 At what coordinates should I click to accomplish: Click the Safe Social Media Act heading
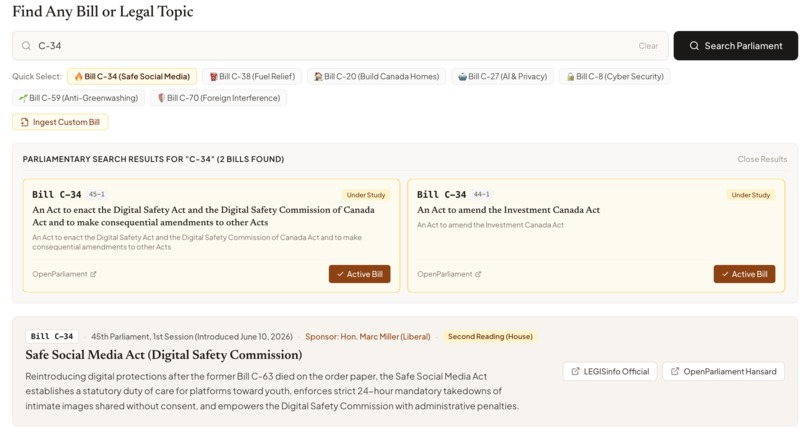[x=163, y=355]
